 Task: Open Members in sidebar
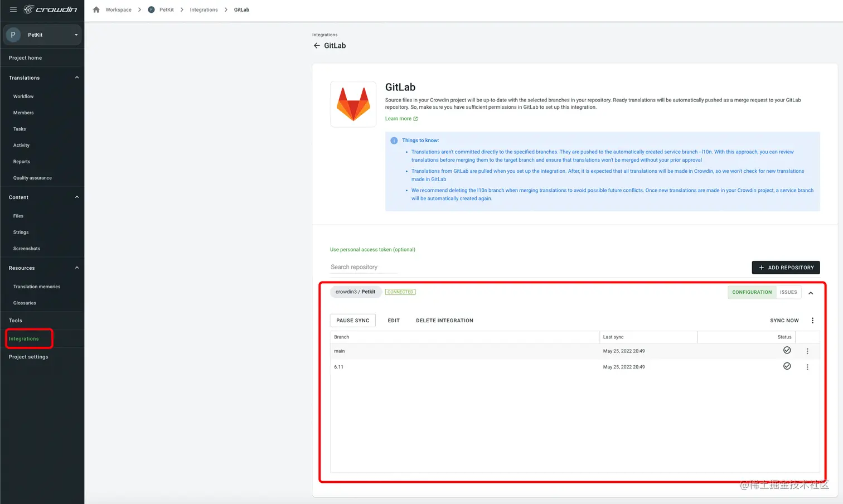tap(23, 113)
